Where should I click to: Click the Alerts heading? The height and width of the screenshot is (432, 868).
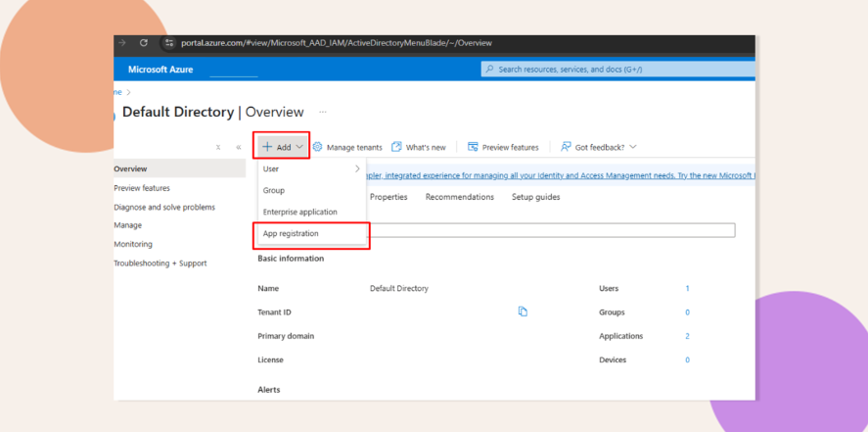point(268,389)
